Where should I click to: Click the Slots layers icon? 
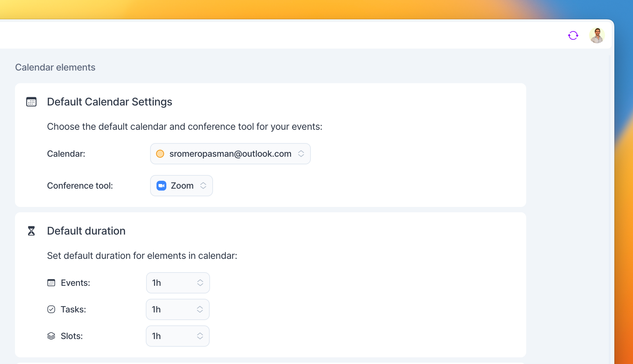tap(51, 336)
